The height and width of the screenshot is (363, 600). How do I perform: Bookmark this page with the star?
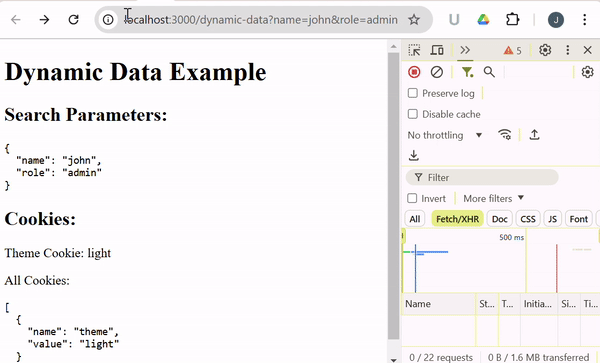coord(414,20)
